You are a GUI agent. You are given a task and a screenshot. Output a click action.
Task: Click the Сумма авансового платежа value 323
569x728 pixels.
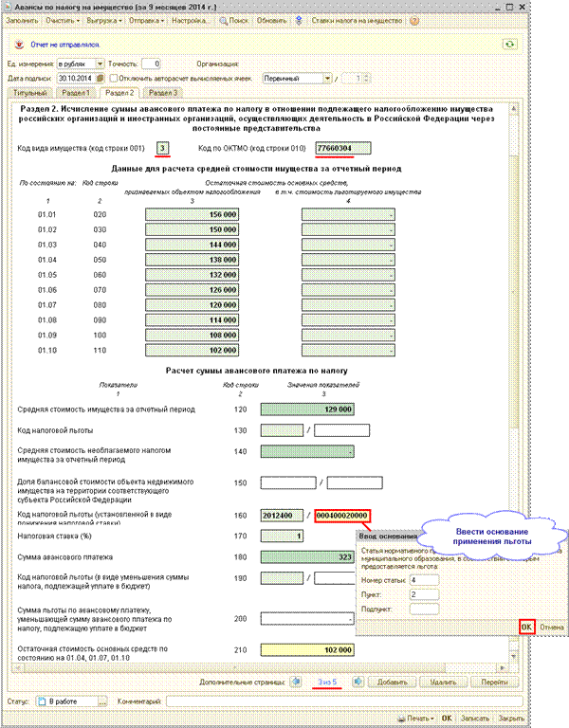307,557
